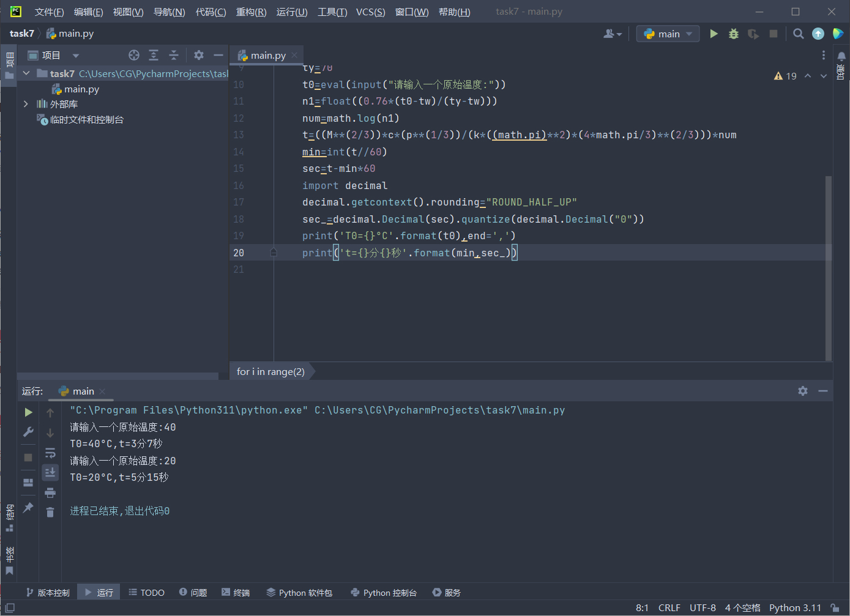The height and width of the screenshot is (616, 850).
Task: Expand all in Project panel
Action: 154,55
